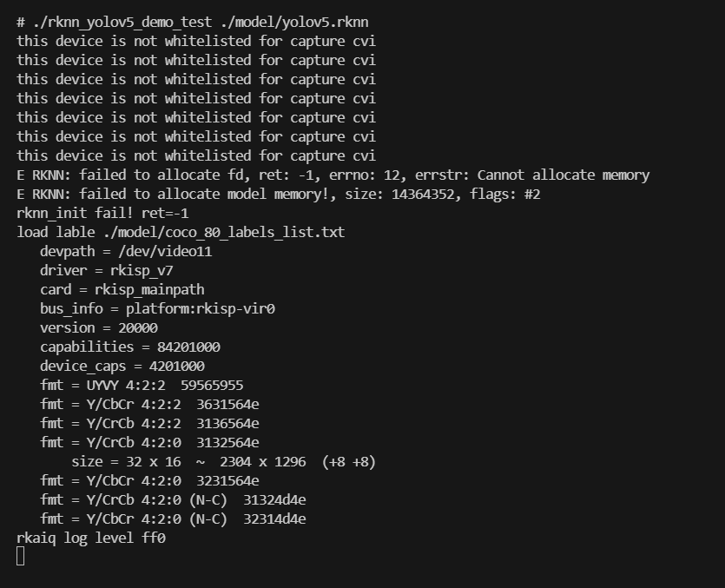
Task: Click the ./model/yolov5.rknn path argument
Action: (x=294, y=23)
